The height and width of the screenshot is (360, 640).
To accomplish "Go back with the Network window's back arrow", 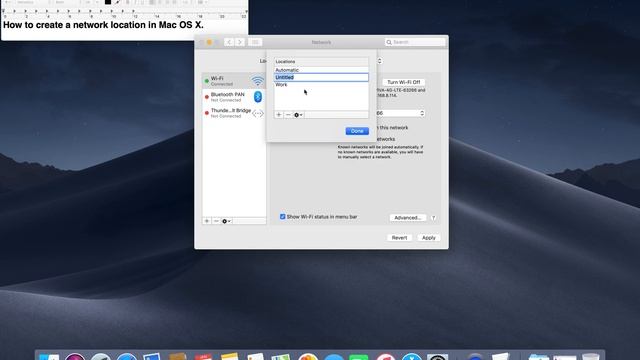I will [229, 42].
